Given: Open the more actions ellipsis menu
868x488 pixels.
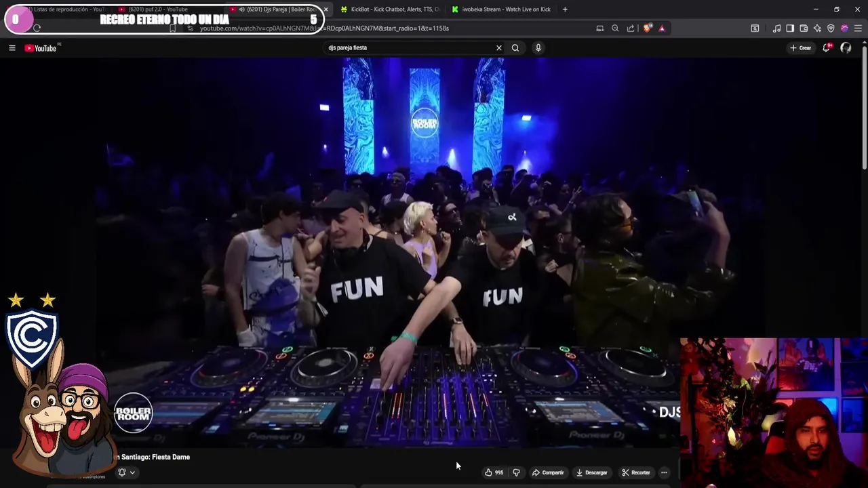Looking at the screenshot, I should coord(664,472).
